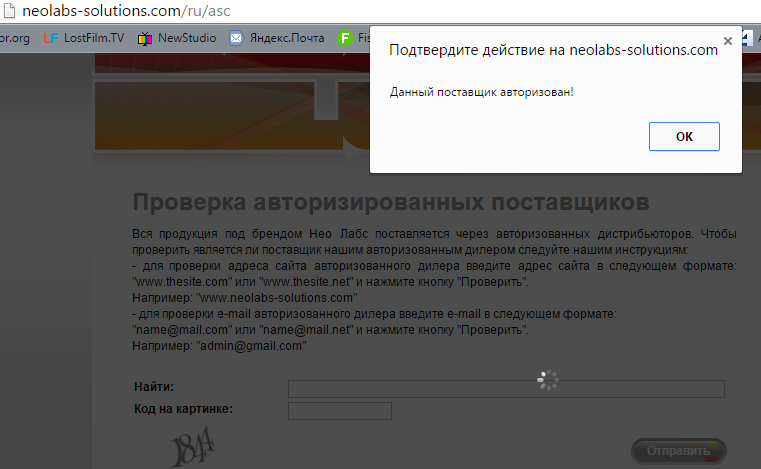Click the page icon in address bar
This screenshot has width=761, height=469.
[x=10, y=10]
